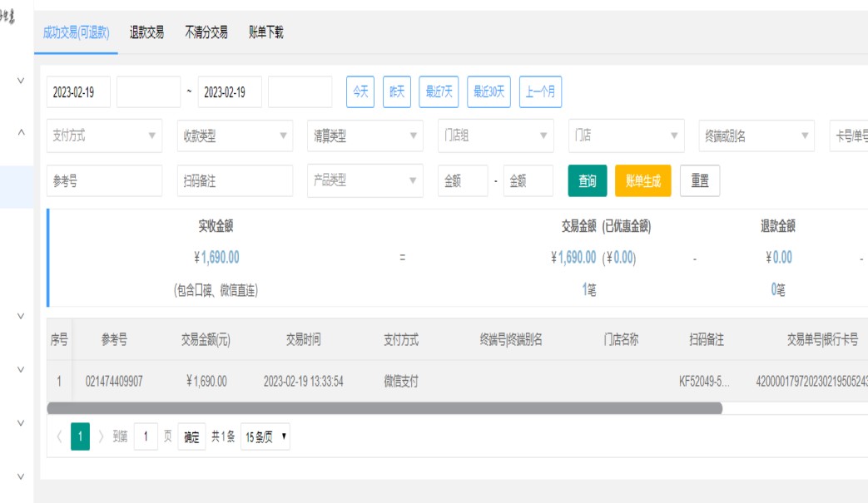Select the 最近7天 quick range button
Viewport: 868px width, 503px height.
click(439, 92)
